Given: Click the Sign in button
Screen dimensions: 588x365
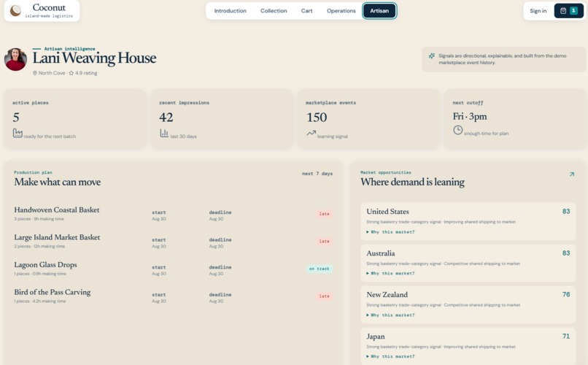Looking at the screenshot, I should pyautogui.click(x=538, y=11).
